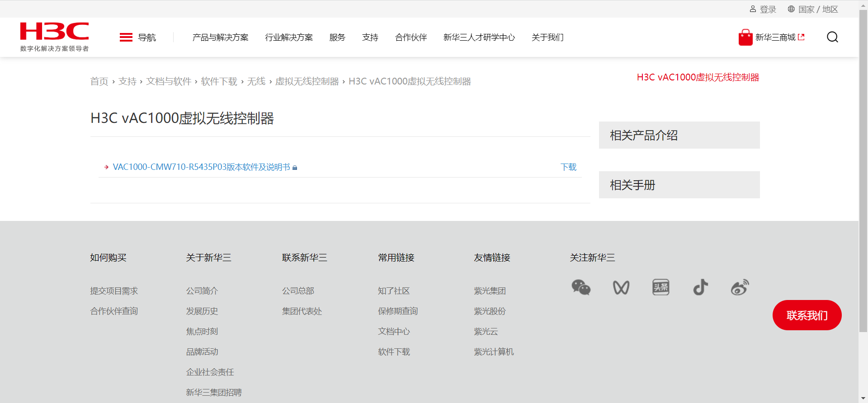Click the 关于新华三 footer heading
Image resolution: width=868 pixels, height=403 pixels.
point(209,258)
